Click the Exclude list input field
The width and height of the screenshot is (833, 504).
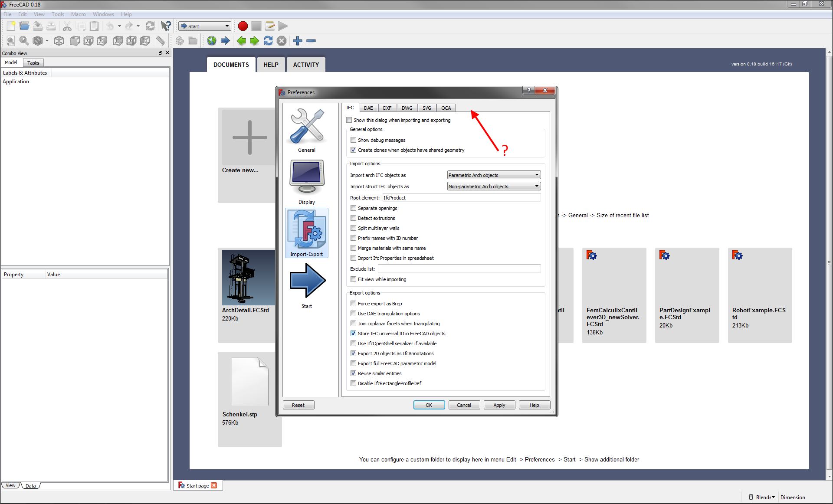pyautogui.click(x=459, y=269)
